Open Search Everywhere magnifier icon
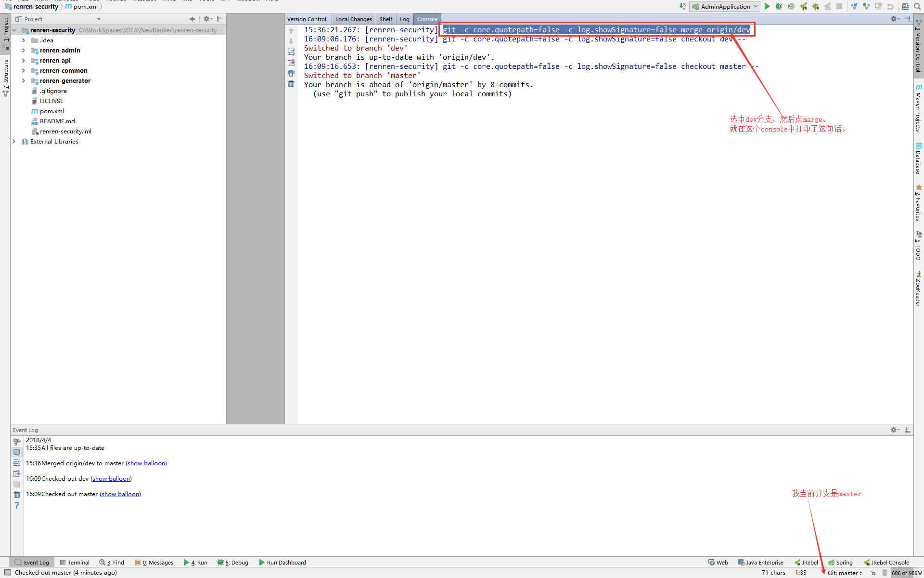The height and width of the screenshot is (578, 924). (918, 6)
